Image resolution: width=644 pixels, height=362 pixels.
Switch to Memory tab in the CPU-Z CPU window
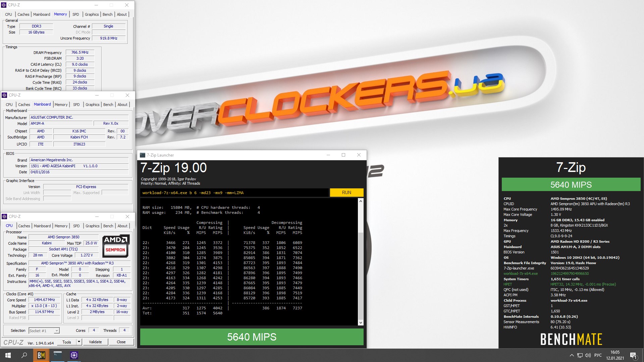point(61,226)
